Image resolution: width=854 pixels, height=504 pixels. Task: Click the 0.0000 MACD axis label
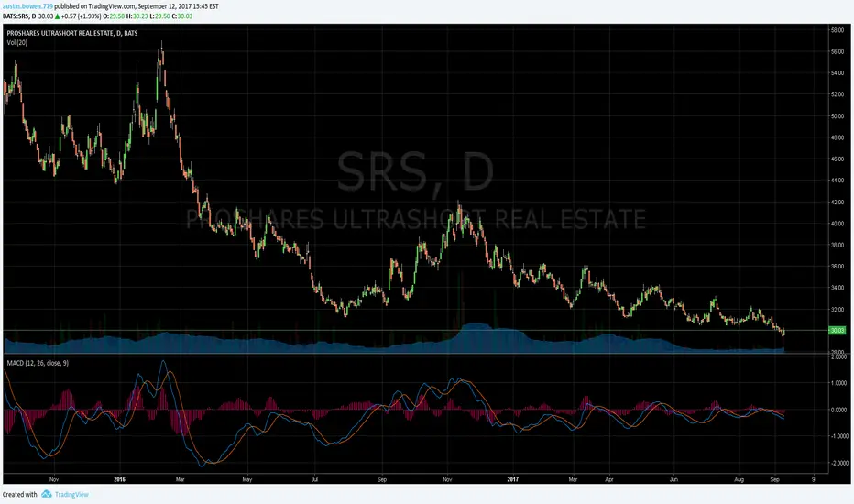pyautogui.click(x=838, y=410)
